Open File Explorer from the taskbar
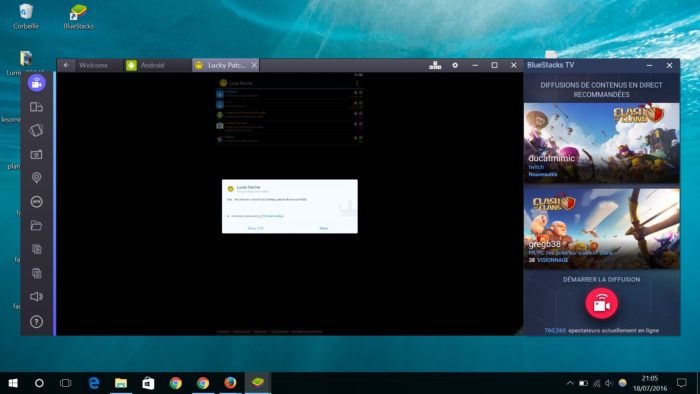 click(x=121, y=383)
